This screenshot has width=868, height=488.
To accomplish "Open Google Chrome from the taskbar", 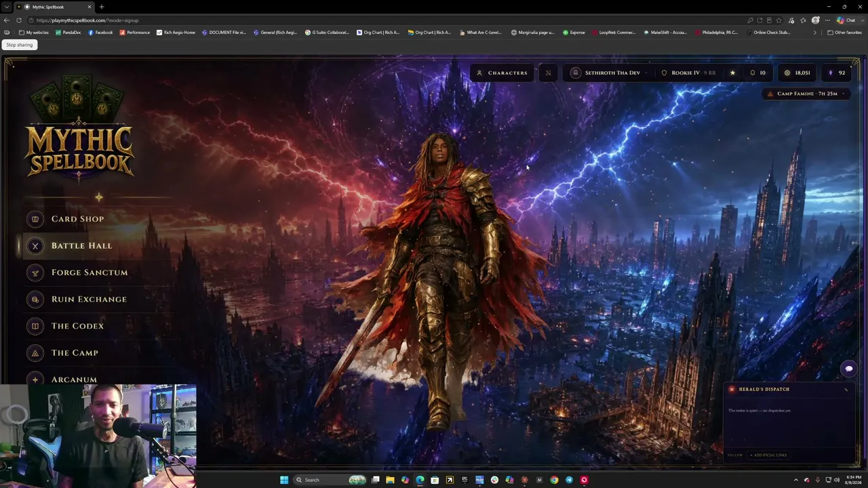I will [554, 480].
